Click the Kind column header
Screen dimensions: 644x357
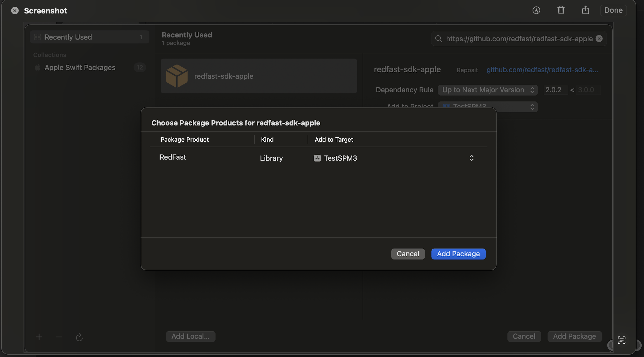click(x=267, y=140)
